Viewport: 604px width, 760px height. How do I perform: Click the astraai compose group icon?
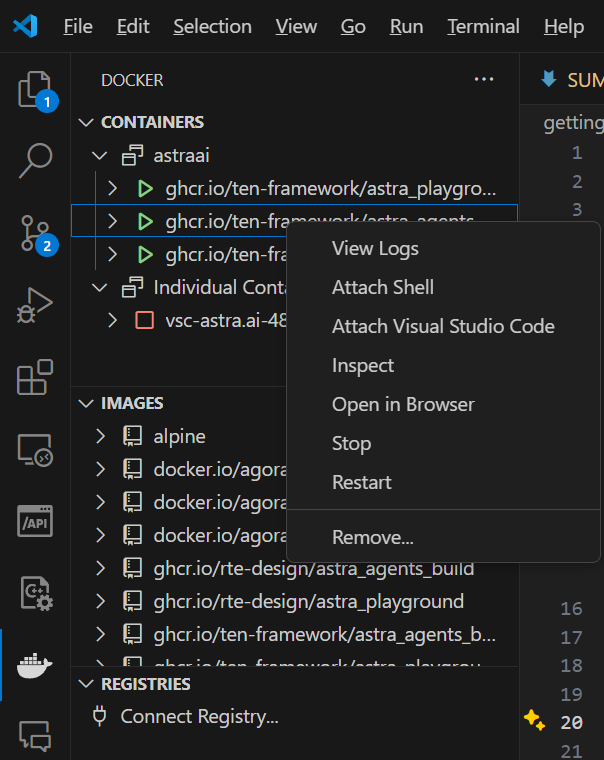click(x=132, y=156)
